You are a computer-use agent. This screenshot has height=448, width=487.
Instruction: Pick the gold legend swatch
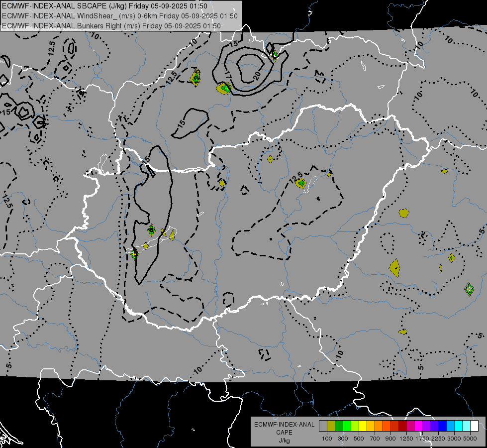(x=371, y=426)
